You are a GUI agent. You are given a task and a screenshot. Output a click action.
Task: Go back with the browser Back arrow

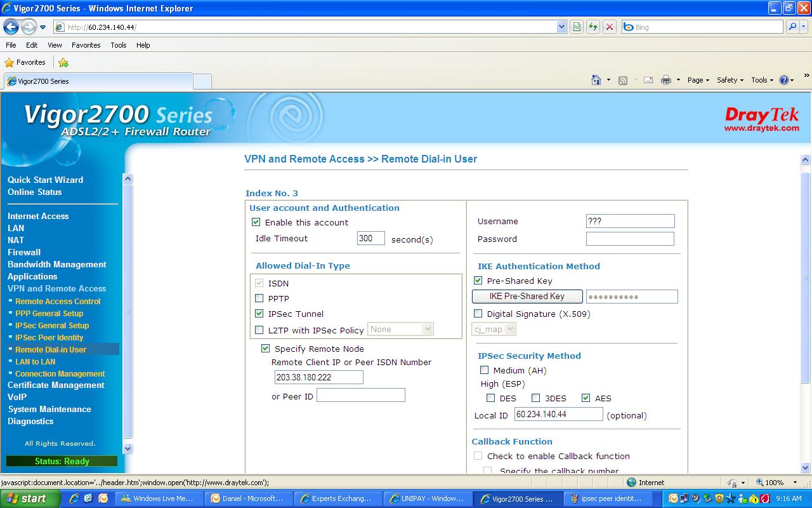point(11,27)
